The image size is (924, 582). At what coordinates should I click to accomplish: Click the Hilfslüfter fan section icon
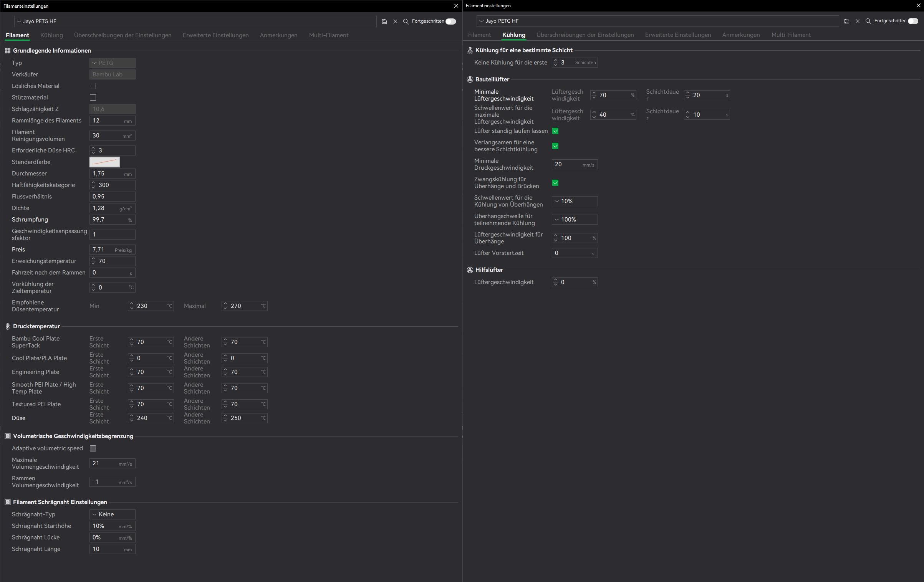470,270
